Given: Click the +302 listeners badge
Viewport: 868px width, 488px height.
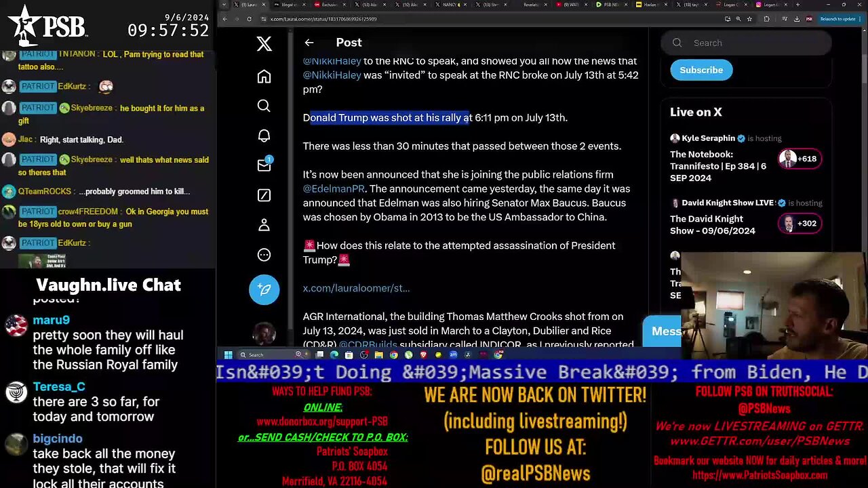Looking at the screenshot, I should coord(800,223).
